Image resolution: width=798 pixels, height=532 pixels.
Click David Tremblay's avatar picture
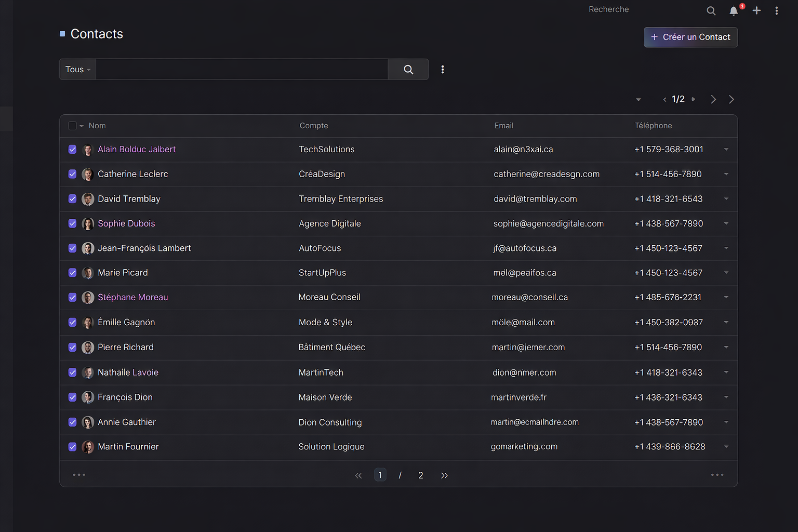(88, 199)
